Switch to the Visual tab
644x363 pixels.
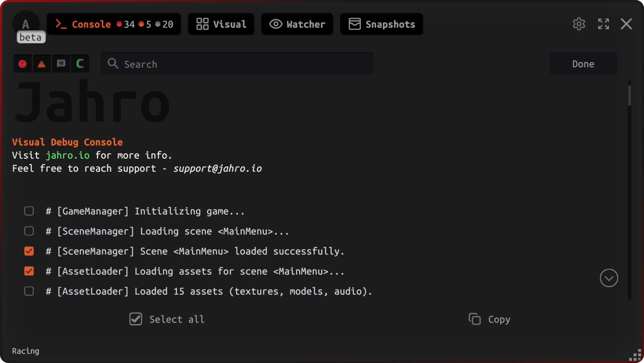(221, 24)
